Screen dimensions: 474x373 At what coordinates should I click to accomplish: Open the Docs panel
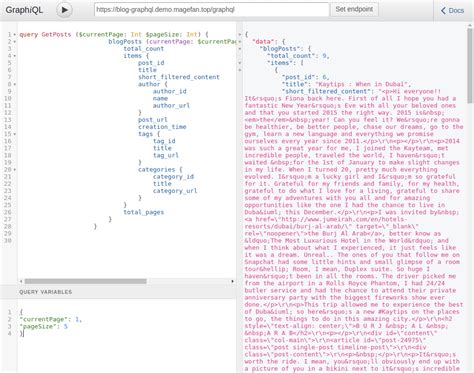(452, 10)
